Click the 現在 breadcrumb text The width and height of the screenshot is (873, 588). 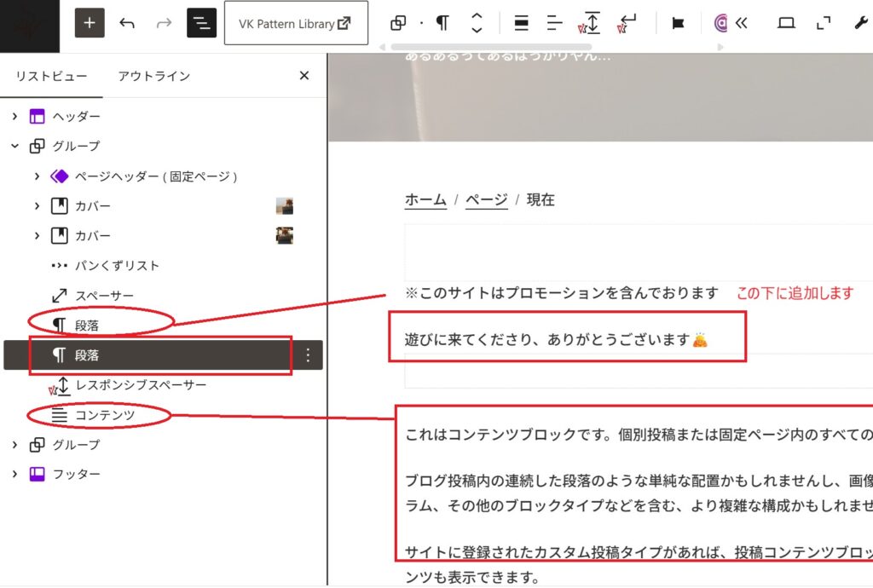(x=541, y=199)
